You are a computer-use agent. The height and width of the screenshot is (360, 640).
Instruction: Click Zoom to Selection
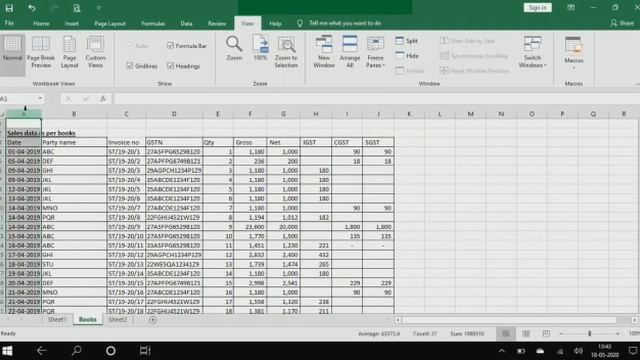tap(286, 52)
